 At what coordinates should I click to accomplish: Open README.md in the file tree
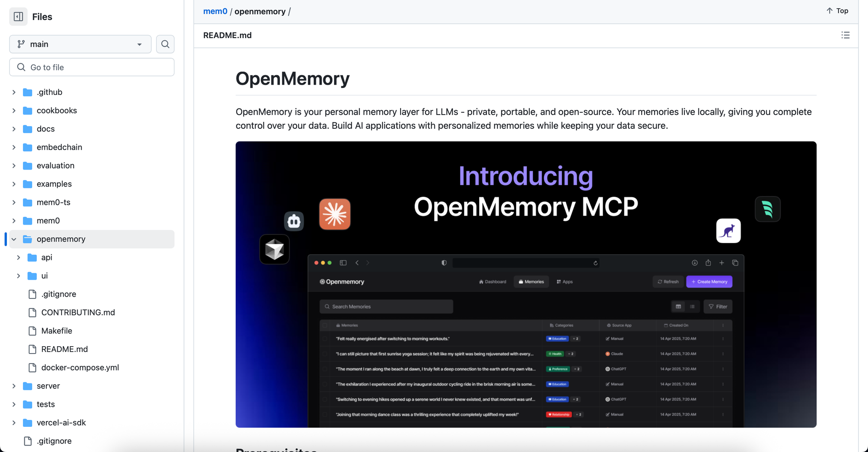65,349
